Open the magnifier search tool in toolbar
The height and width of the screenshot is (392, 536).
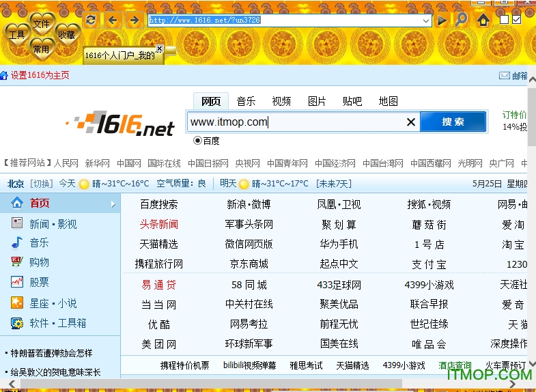462,20
